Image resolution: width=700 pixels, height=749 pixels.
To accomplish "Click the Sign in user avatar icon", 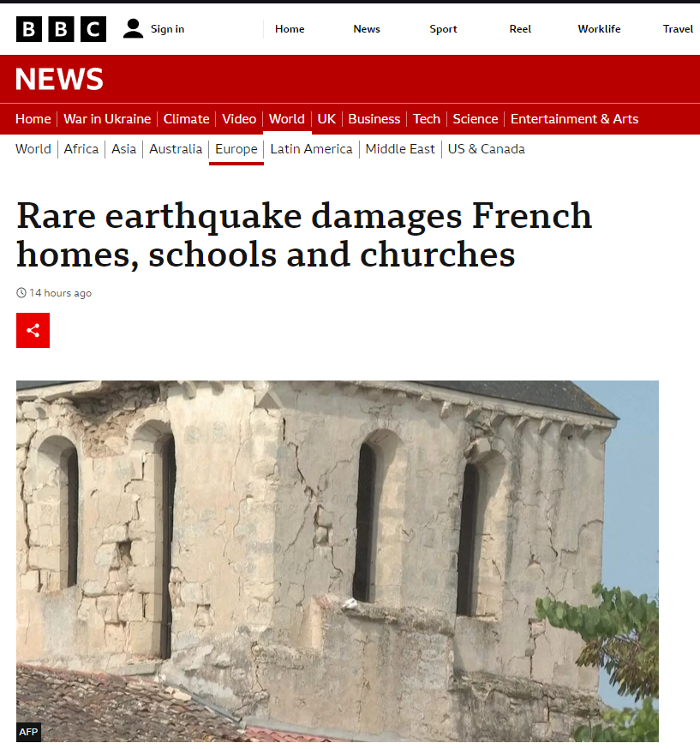I will (133, 28).
